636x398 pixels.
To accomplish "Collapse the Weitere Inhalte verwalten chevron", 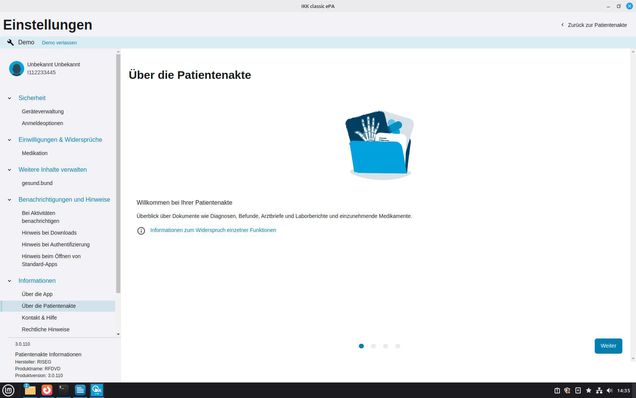I will [9, 170].
